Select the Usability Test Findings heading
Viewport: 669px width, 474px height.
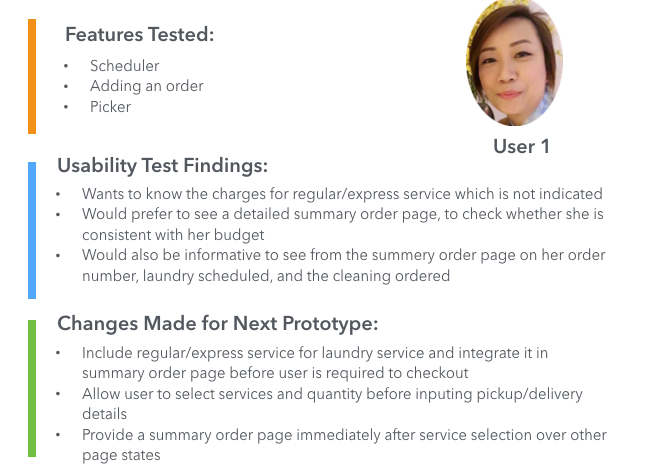pyautogui.click(x=163, y=166)
